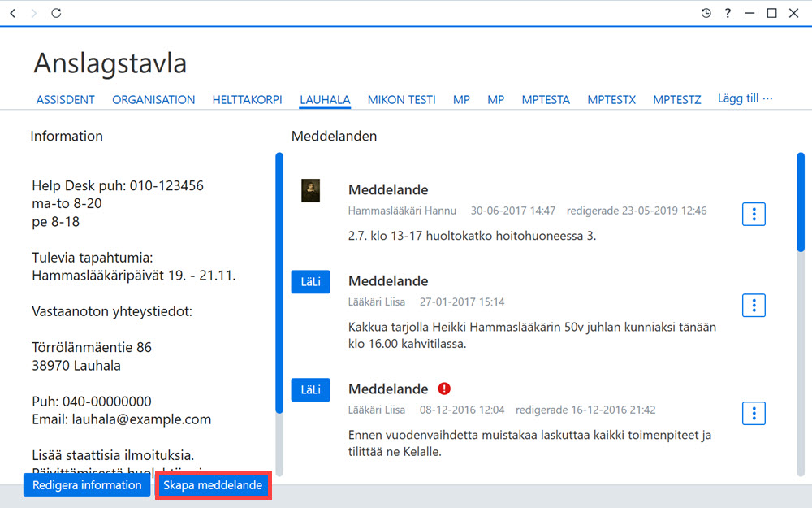This screenshot has height=508, width=812.
Task: Click LäLi avatar on Kakkua tarjolla message
Action: pos(311,282)
